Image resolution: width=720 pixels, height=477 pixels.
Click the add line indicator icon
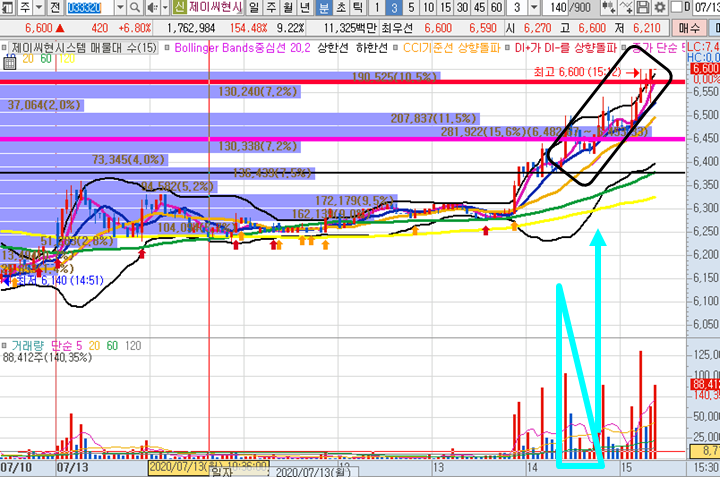(x=626, y=7)
